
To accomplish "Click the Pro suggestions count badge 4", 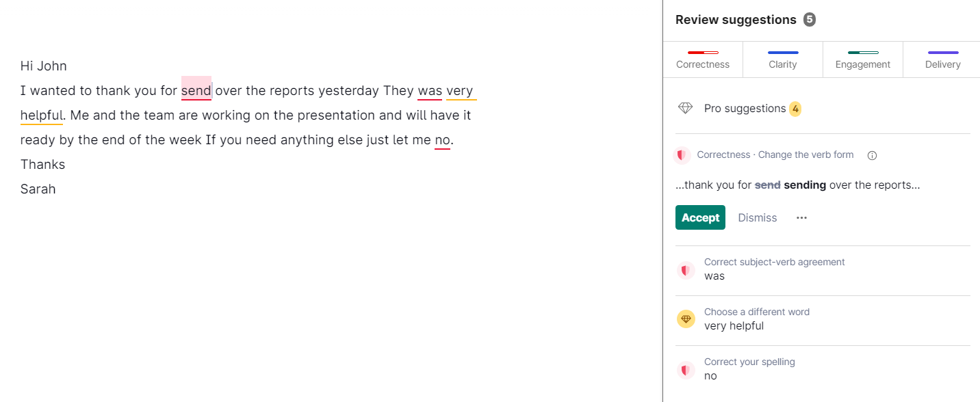I will click(x=795, y=109).
